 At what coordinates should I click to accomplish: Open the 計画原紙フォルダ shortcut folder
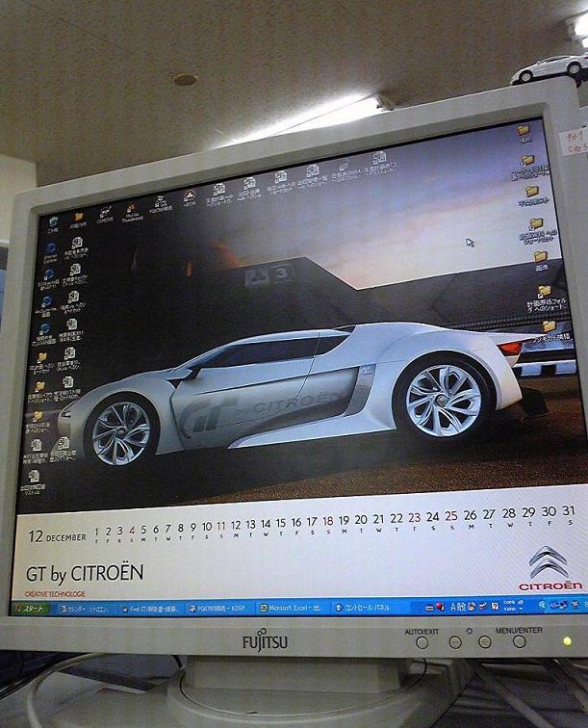tap(547, 298)
